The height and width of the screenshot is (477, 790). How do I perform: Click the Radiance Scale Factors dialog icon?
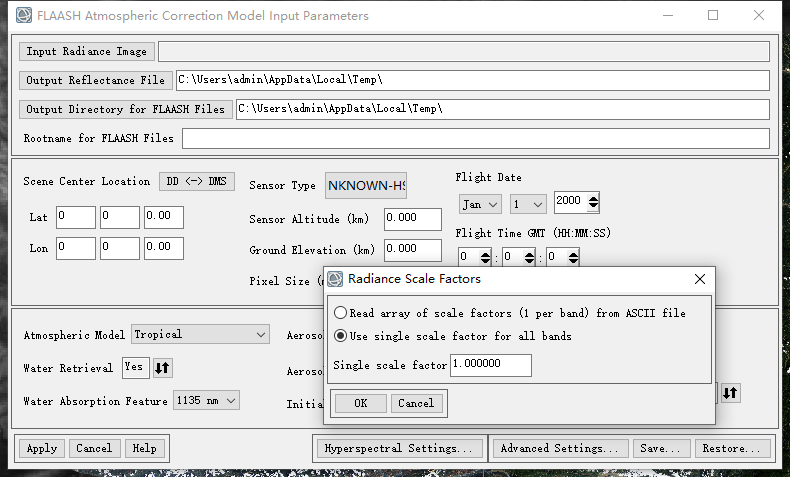click(335, 279)
